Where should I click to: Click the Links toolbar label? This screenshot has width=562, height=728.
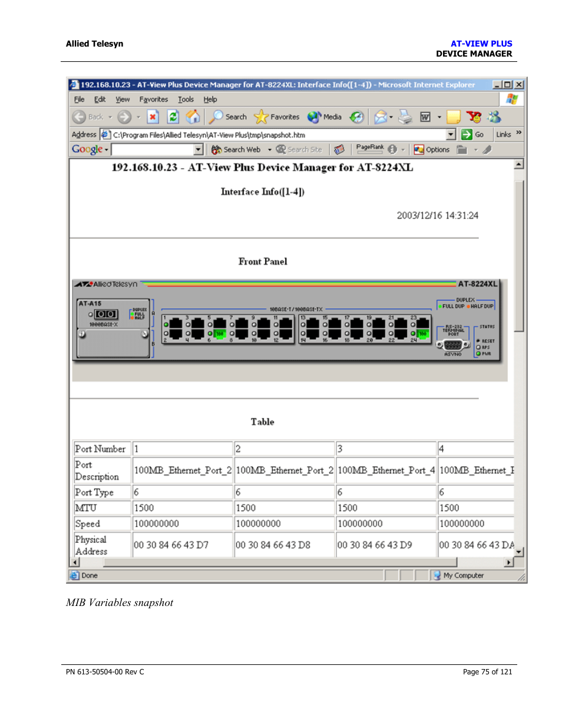504,134
